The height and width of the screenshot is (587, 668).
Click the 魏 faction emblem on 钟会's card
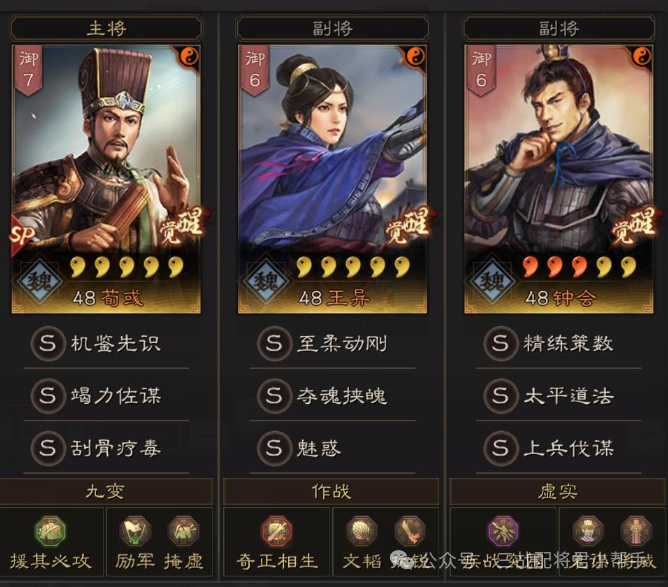(492, 281)
